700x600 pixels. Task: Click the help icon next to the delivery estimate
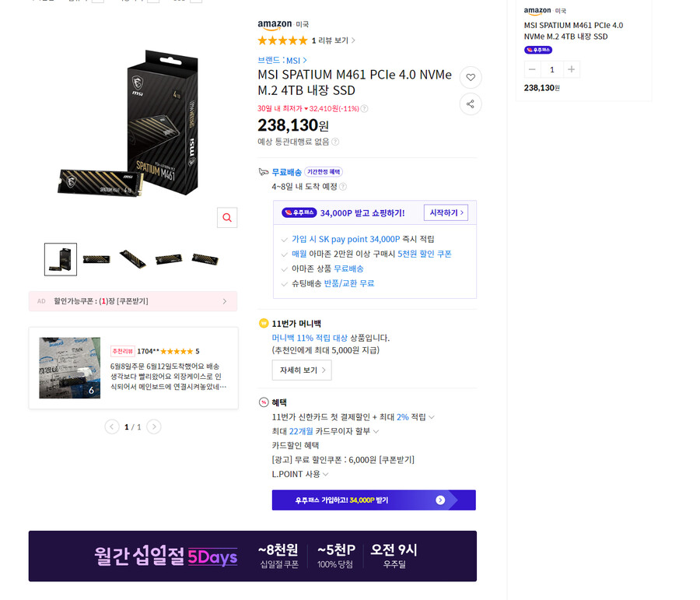[x=343, y=186]
